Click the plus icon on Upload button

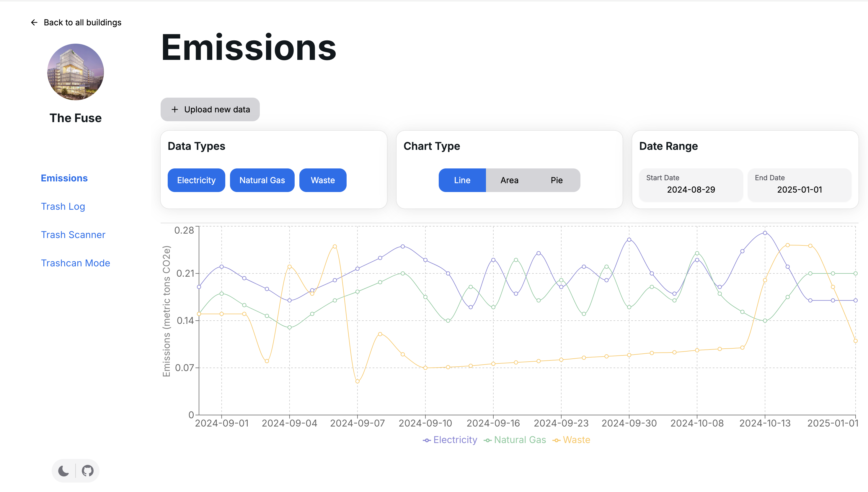pyautogui.click(x=174, y=109)
